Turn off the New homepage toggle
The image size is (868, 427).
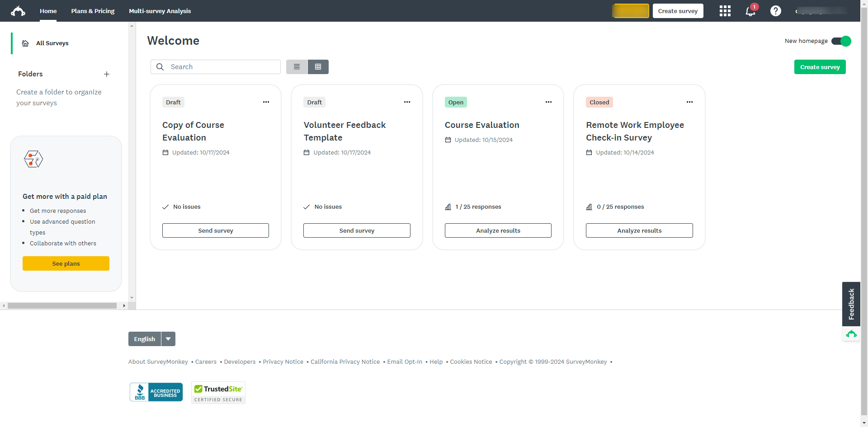point(841,41)
